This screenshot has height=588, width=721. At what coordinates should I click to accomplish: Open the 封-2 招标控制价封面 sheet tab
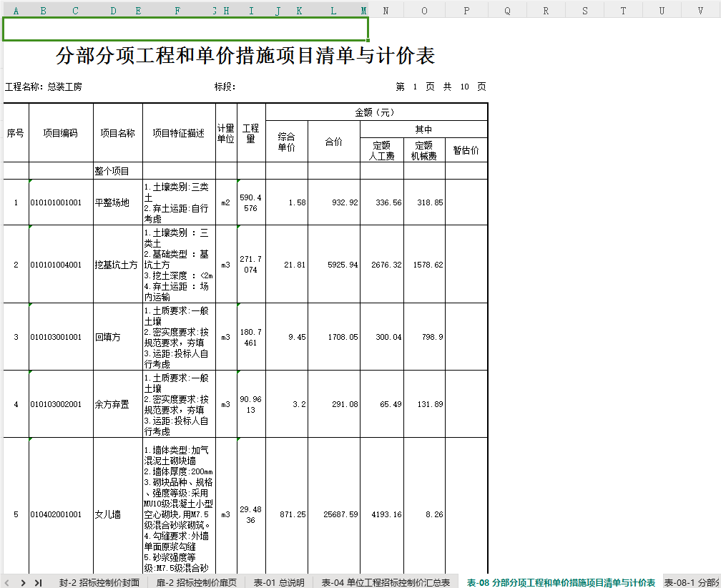(x=99, y=582)
